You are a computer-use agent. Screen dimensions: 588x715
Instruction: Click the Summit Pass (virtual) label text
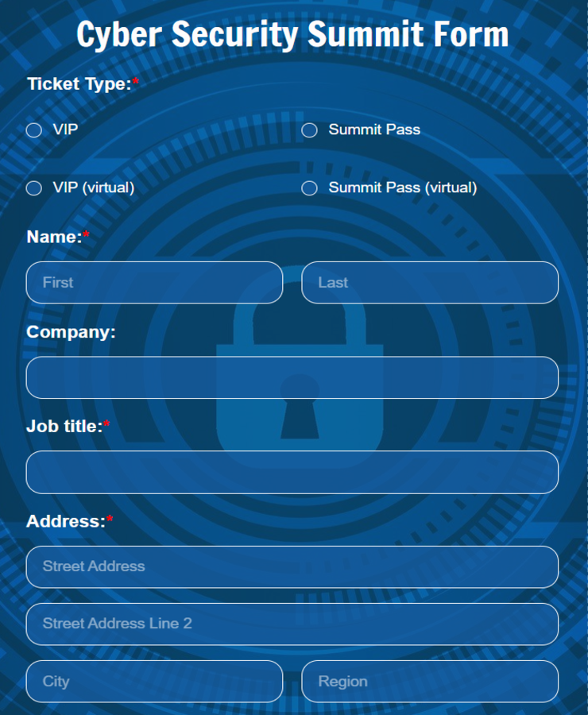pyautogui.click(x=401, y=187)
